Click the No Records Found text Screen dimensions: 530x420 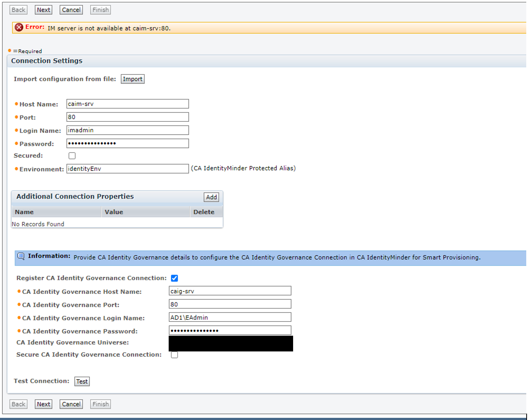click(38, 224)
